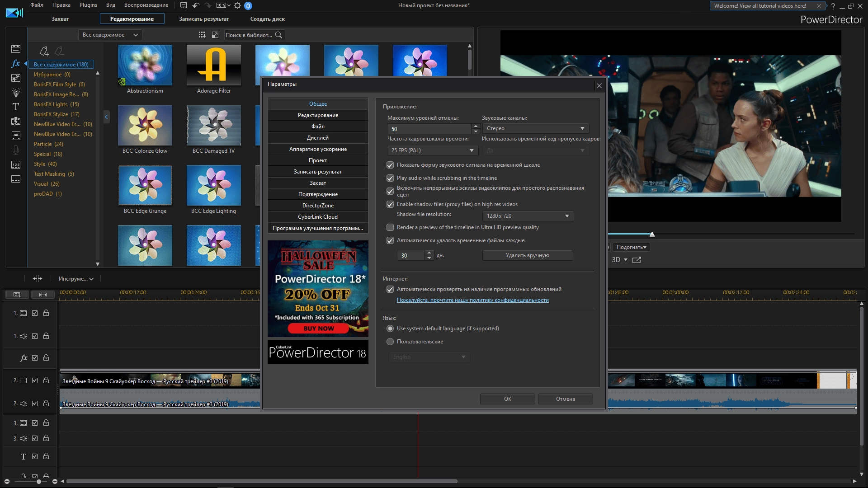Screen dimensions: 868x488
Task: Click the split clip icon above timeline
Action: (x=38, y=279)
